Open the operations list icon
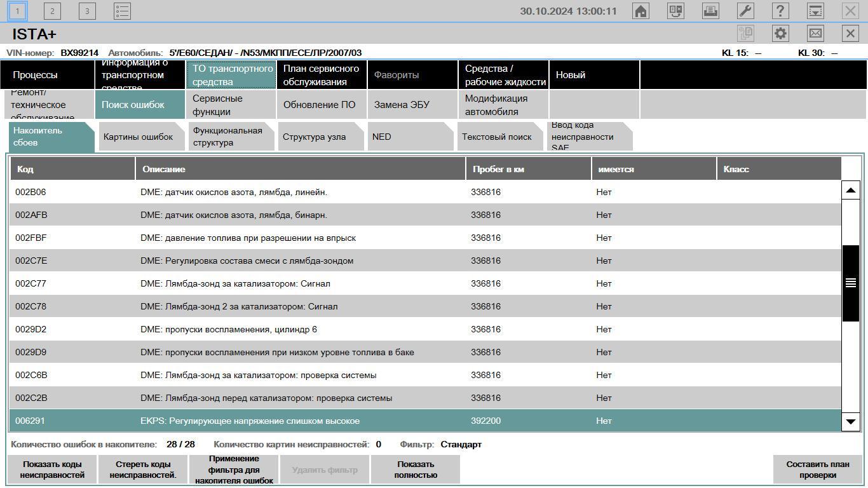Viewport: 868px width, 488px height. point(122,11)
